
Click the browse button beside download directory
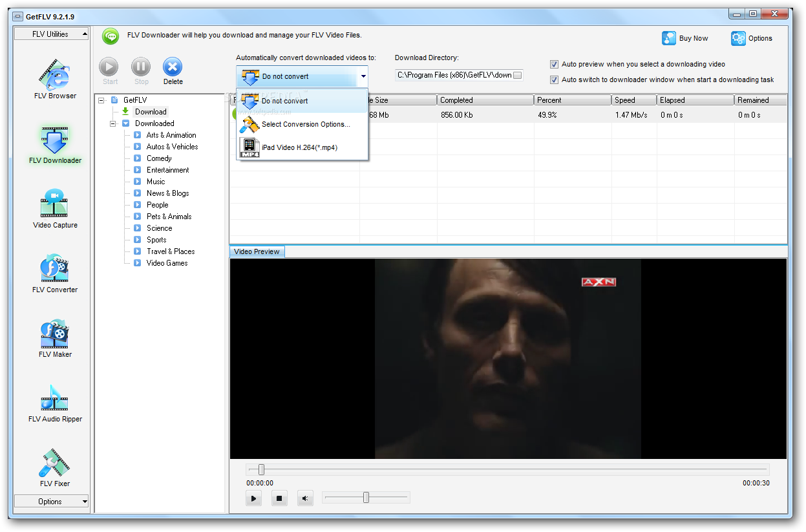tap(517, 75)
